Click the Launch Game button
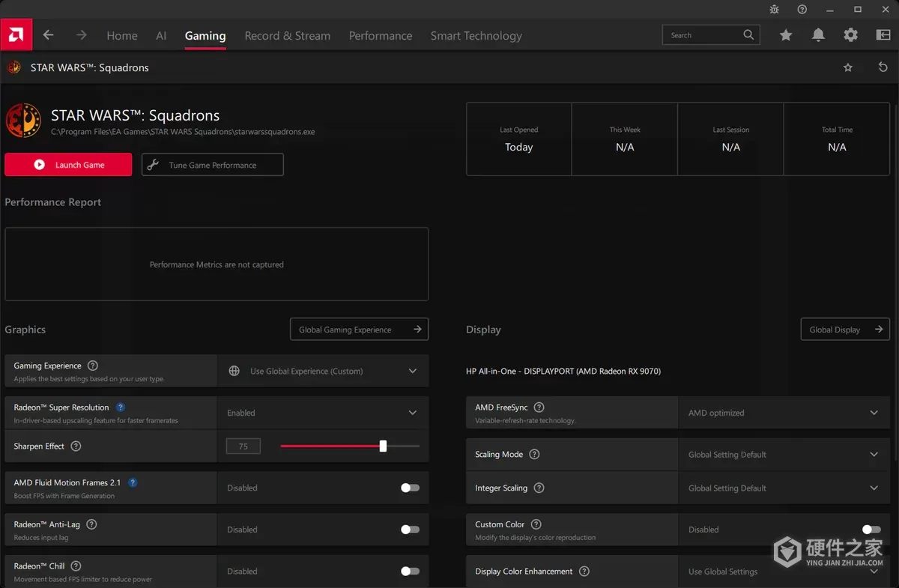 pos(68,165)
